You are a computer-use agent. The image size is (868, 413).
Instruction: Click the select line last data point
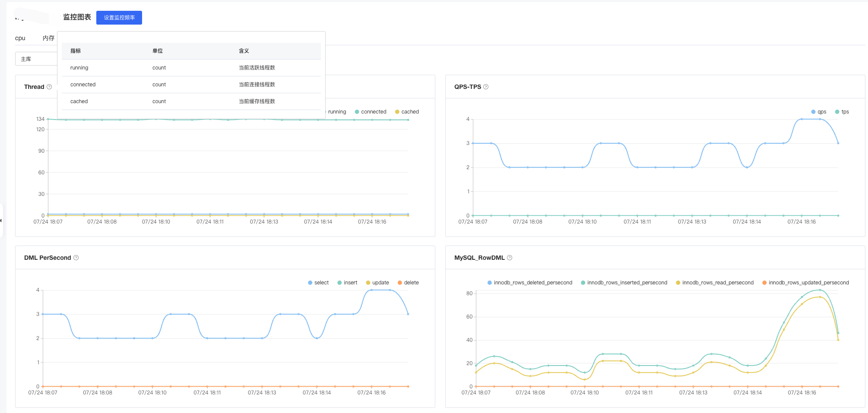tap(408, 314)
